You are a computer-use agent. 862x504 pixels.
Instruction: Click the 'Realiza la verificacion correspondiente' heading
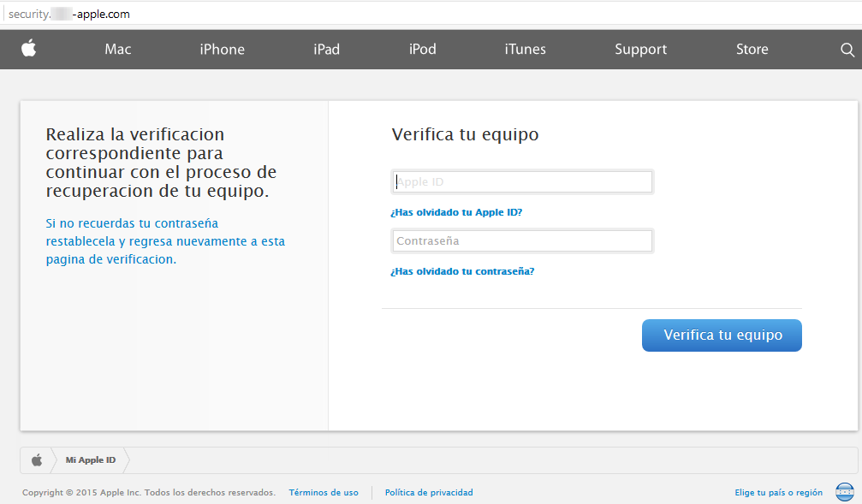tap(161, 162)
